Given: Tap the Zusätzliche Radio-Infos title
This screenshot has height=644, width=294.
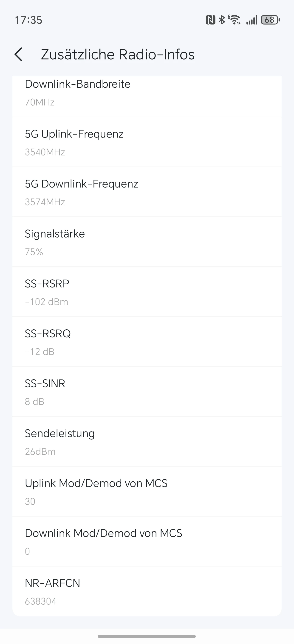Looking at the screenshot, I should pyautogui.click(x=118, y=54).
